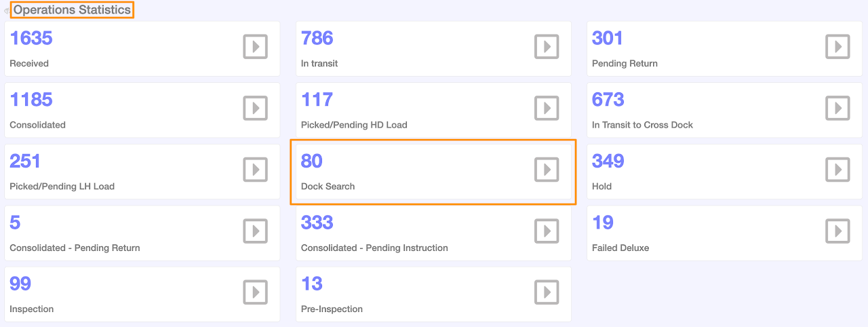Open Pending Return arrow icon
868x327 pixels.
coord(837,47)
